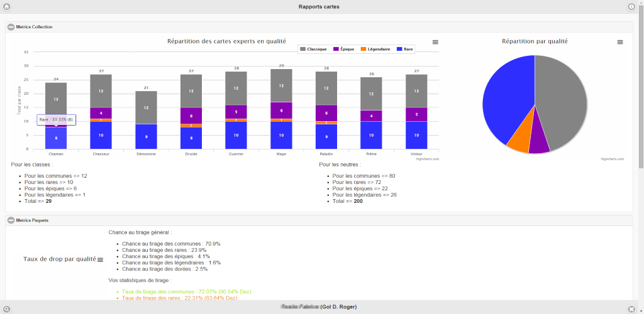Click 'Pour les communes => 80' line
The width and height of the screenshot is (644, 314).
tap(364, 176)
